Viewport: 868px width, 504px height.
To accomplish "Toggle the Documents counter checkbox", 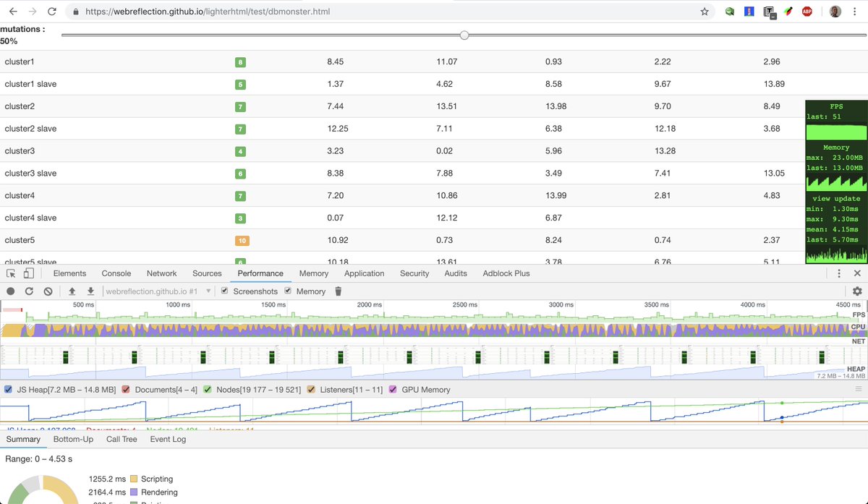I will [126, 389].
